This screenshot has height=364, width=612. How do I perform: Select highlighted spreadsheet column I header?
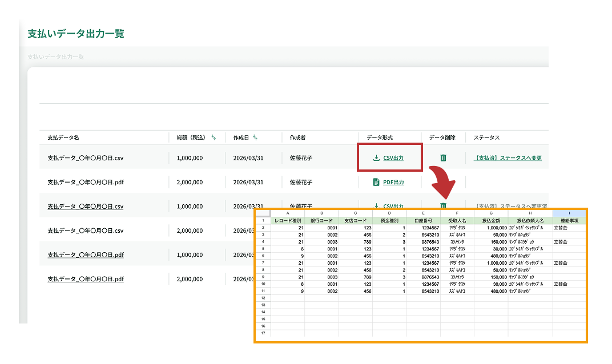click(569, 213)
